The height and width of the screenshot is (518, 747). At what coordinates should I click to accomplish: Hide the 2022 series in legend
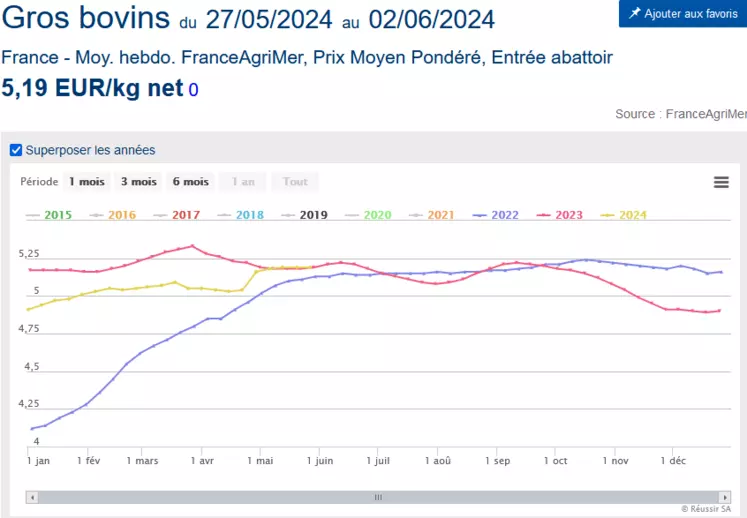[495, 215]
